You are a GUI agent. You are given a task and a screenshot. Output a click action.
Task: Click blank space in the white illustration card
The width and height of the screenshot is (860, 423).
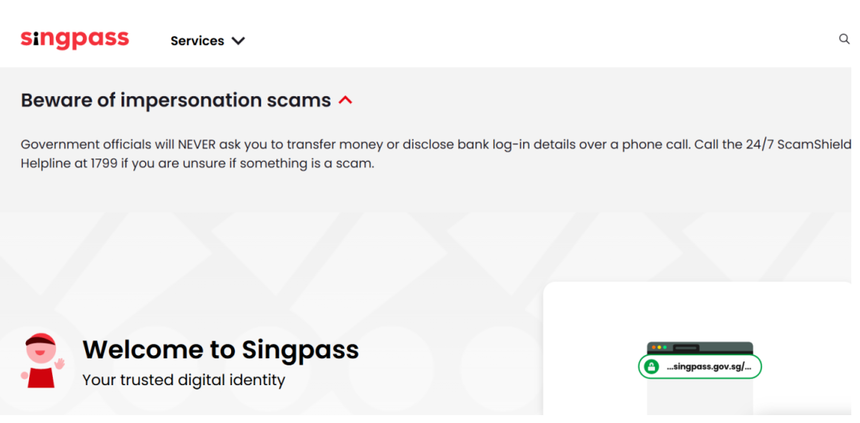click(x=600, y=320)
